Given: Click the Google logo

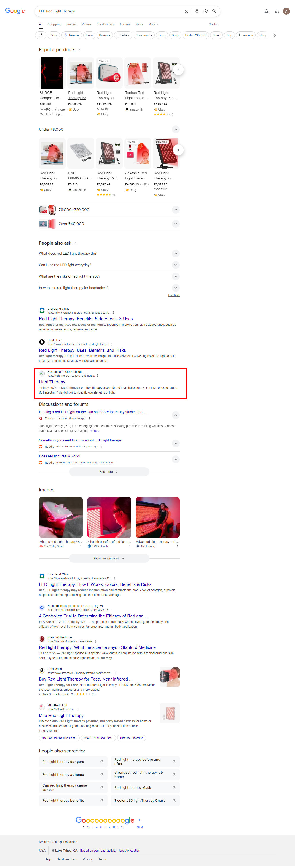Looking at the screenshot, I should tap(15, 11).
